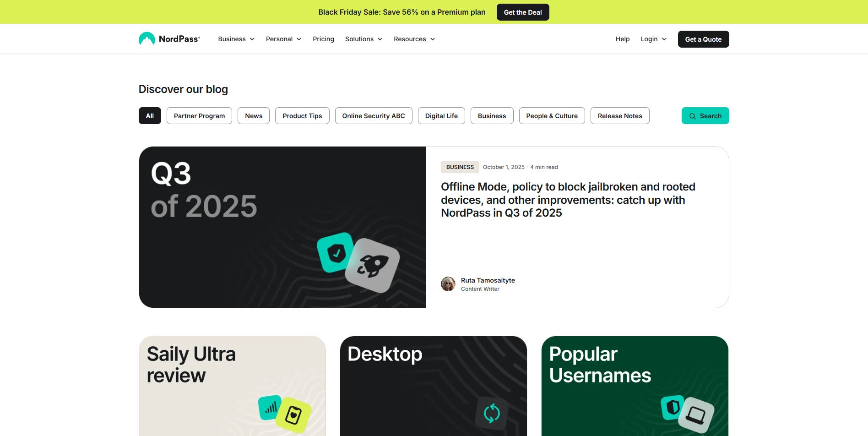
Task: Click the teal Search button
Action: pos(705,116)
